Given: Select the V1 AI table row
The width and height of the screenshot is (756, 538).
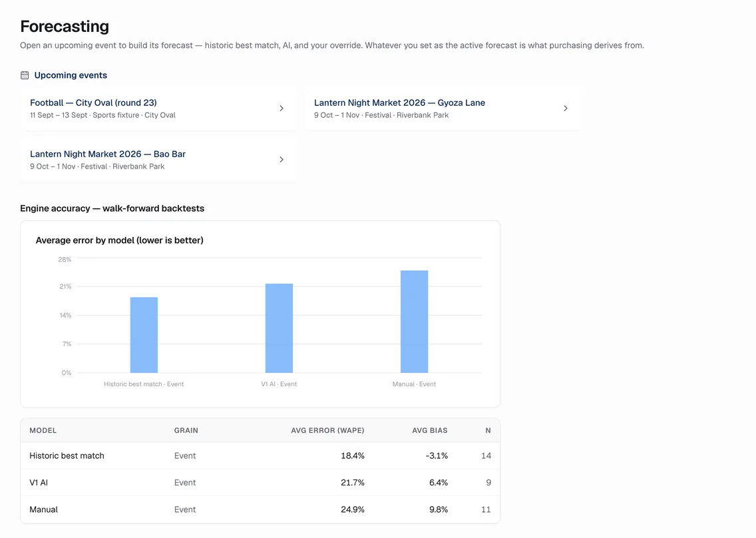Looking at the screenshot, I should (260, 483).
